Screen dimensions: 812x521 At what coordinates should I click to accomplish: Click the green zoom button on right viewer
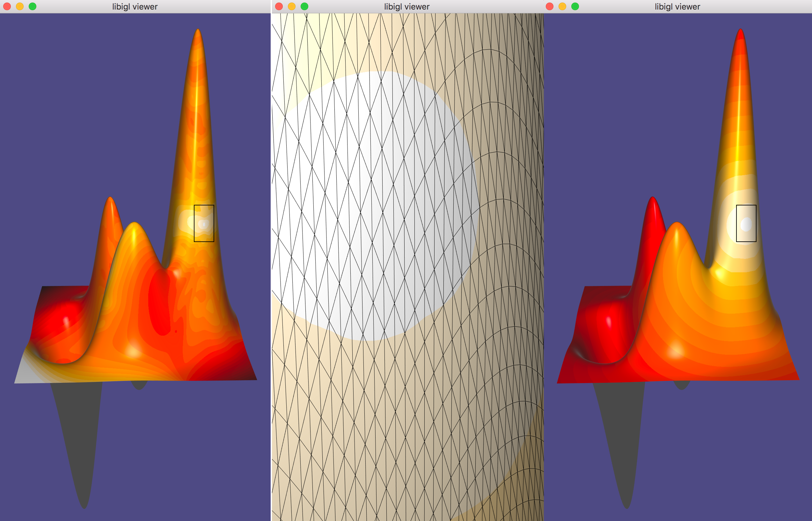(x=574, y=6)
